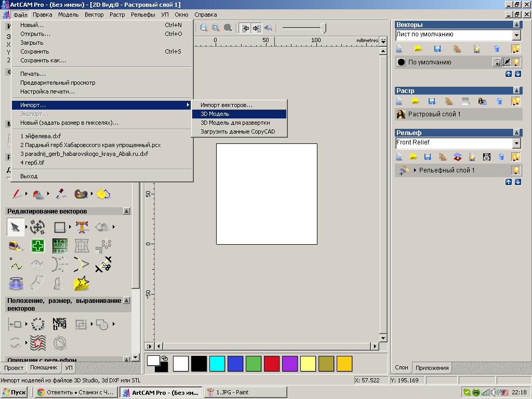Click Сохранить как... in File menu
Image resolution: width=532 pixels, height=399 pixels.
pos(102,60)
